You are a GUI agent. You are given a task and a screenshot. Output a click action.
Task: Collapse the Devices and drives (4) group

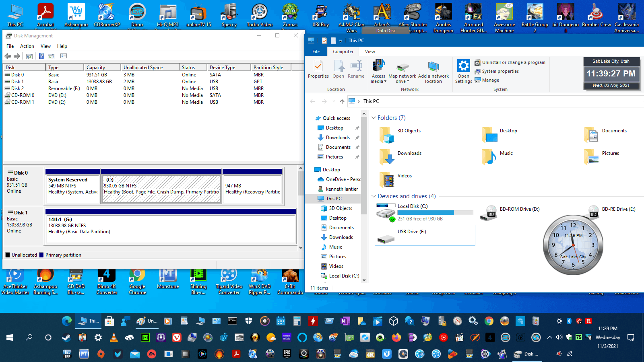point(374,196)
